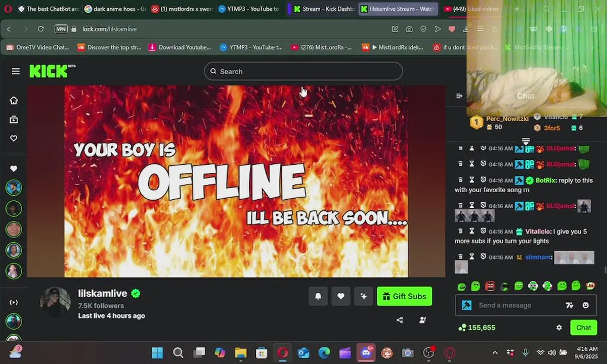Share the lilskamlive channel

tap(400, 320)
